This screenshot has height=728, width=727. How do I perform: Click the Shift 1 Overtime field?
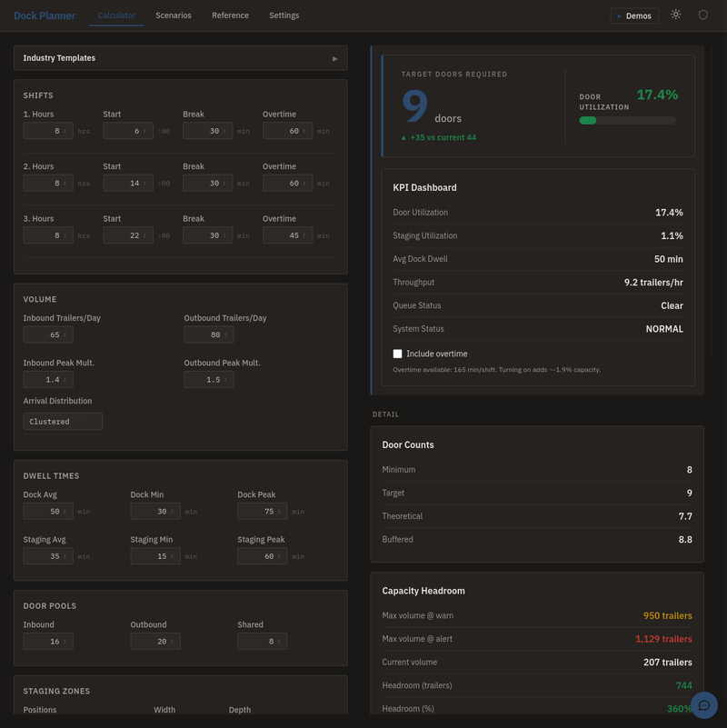tap(287, 131)
